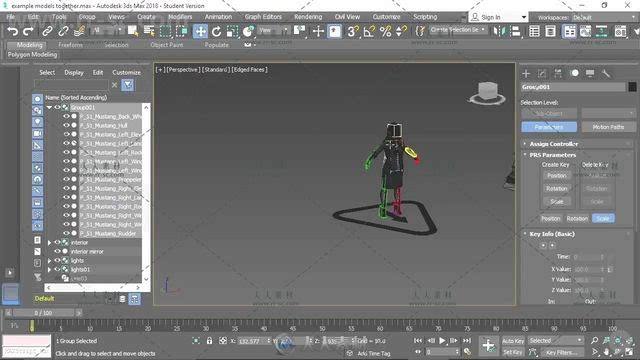640x360 pixels.
Task: Expand the interior group node
Action: (49, 242)
